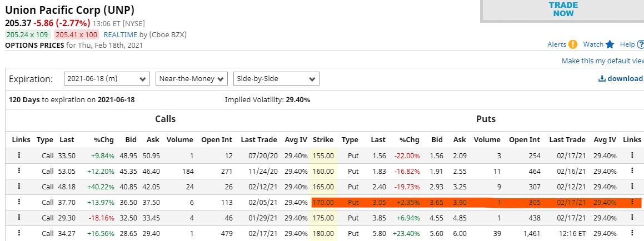
Task: Sort puts by Volume column header
Action: 487,140
